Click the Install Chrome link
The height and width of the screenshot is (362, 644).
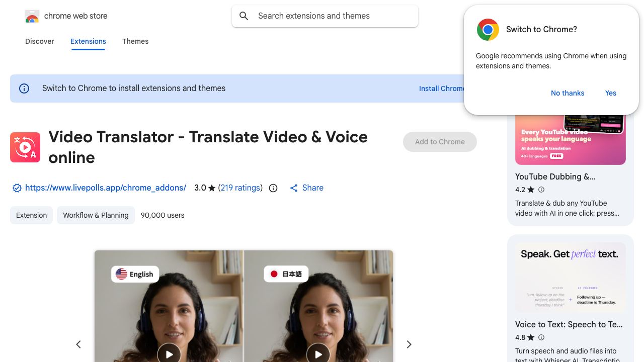pyautogui.click(x=441, y=88)
